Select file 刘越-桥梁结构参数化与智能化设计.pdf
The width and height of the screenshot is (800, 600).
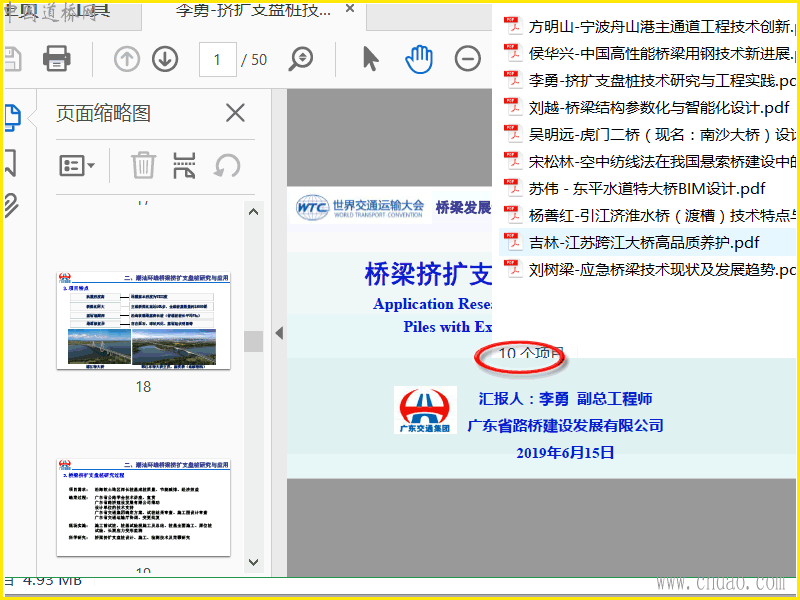tap(659, 108)
